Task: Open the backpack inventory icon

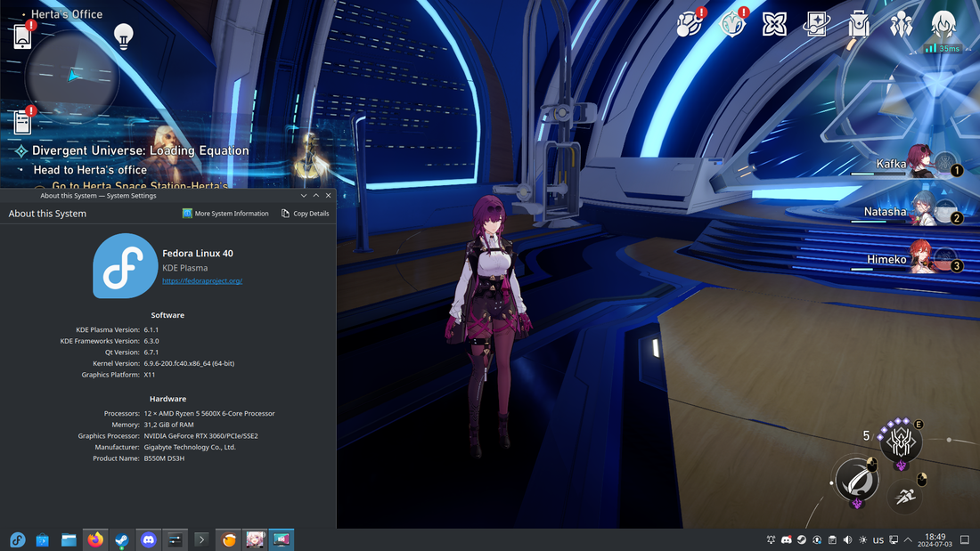Action: point(859,25)
